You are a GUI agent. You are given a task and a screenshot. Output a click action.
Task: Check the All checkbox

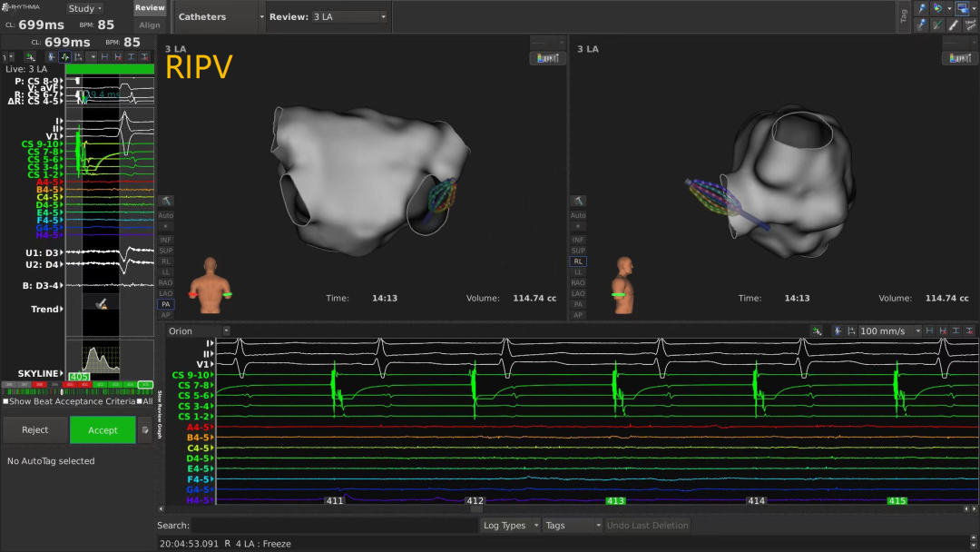(x=138, y=401)
